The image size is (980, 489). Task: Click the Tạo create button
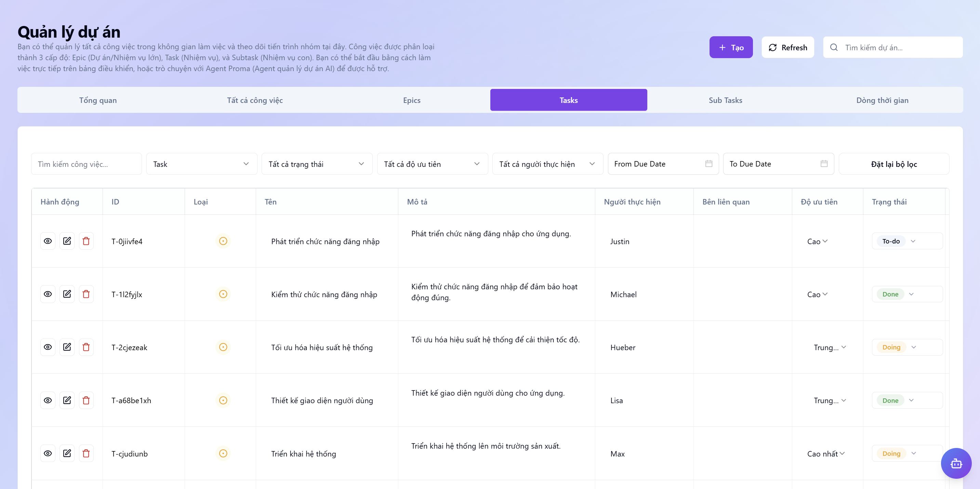coord(731,47)
